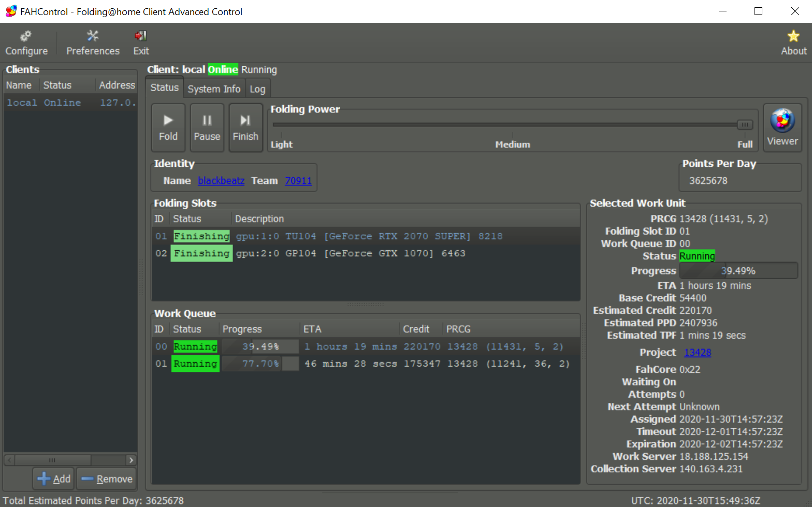Open the Log tab
The height and width of the screenshot is (507, 812).
(257, 89)
